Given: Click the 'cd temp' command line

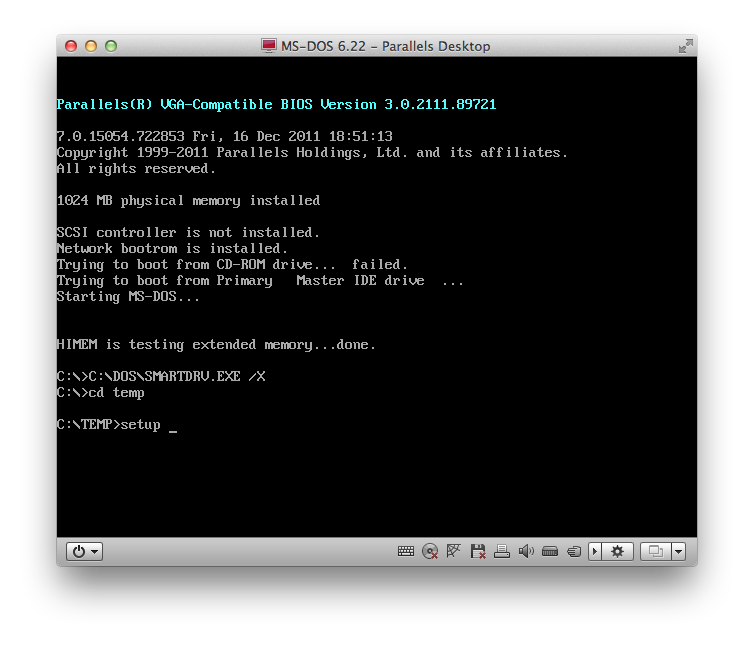Looking at the screenshot, I should [x=101, y=393].
